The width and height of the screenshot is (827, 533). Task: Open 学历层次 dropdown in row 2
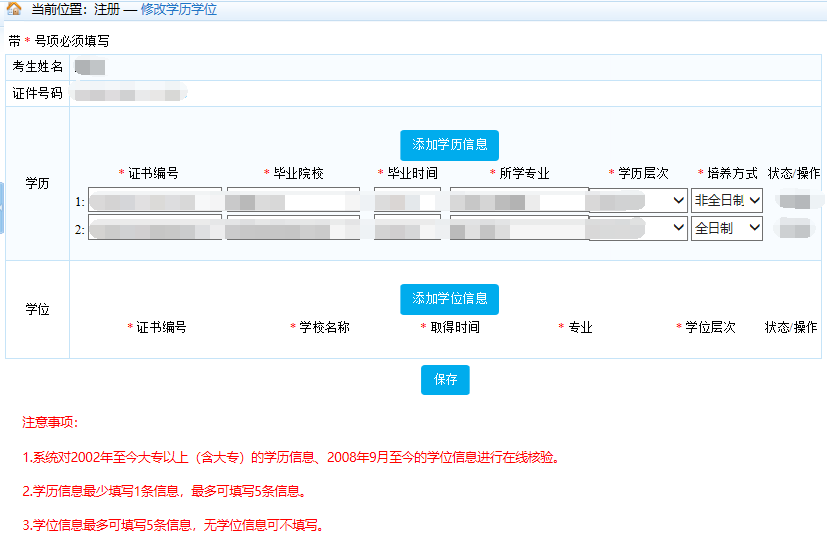tap(638, 228)
